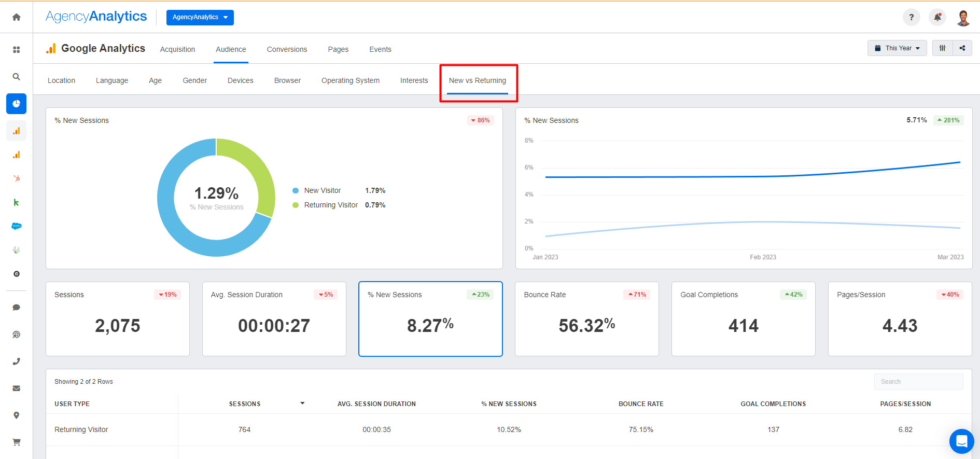Open the shopping cart ecommerce icon

pyautogui.click(x=17, y=442)
